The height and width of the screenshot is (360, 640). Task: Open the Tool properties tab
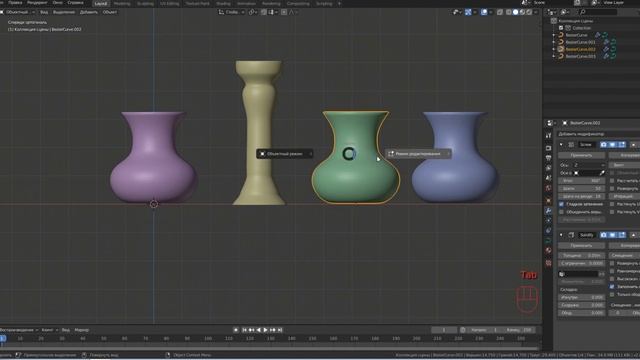549,135
